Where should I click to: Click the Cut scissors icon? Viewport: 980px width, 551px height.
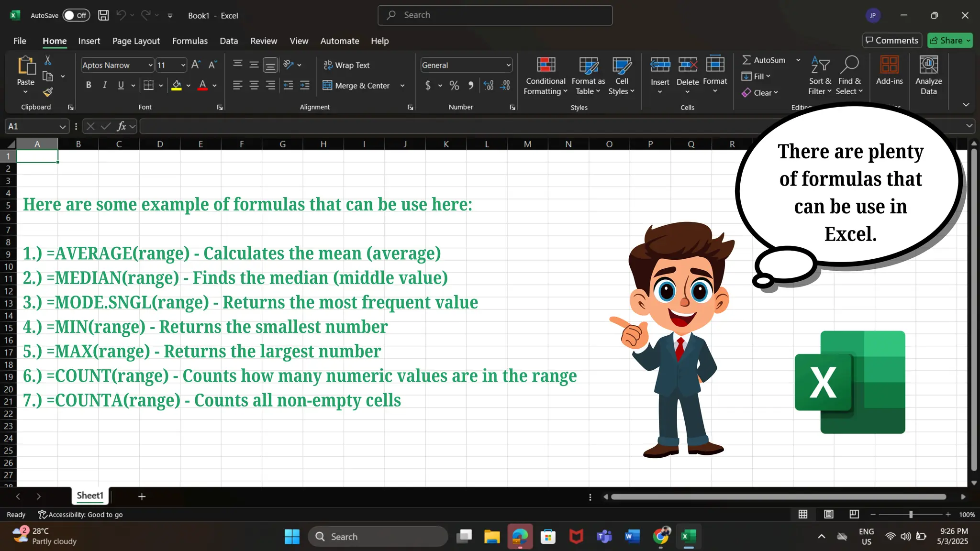click(47, 60)
